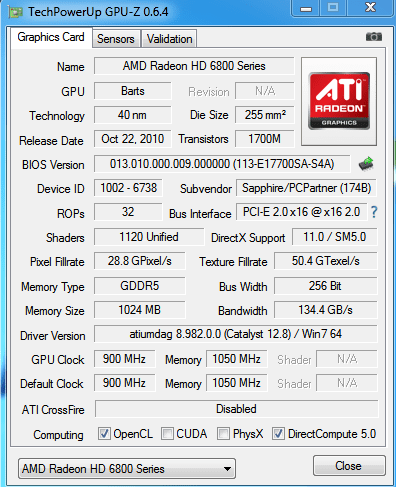The height and width of the screenshot is (487, 396).
Task: Minimize the GPU-Z window
Action: point(306,8)
